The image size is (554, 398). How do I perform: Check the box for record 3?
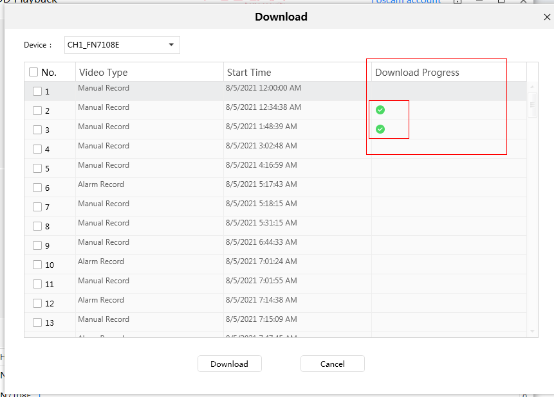37,130
